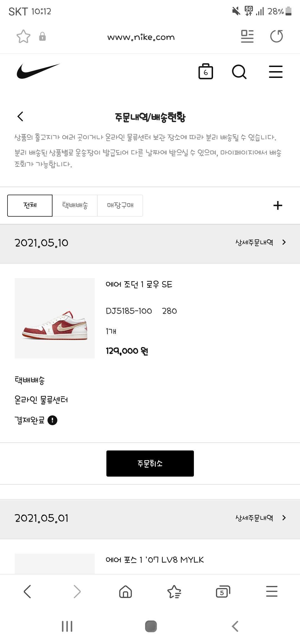Open Nike search magnifier icon
This screenshot has height=644, width=300.
pyautogui.click(x=239, y=72)
